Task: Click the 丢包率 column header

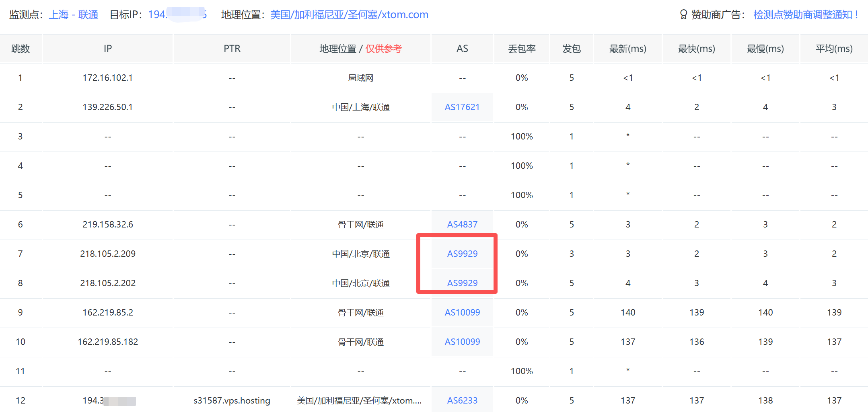Action: 522,49
